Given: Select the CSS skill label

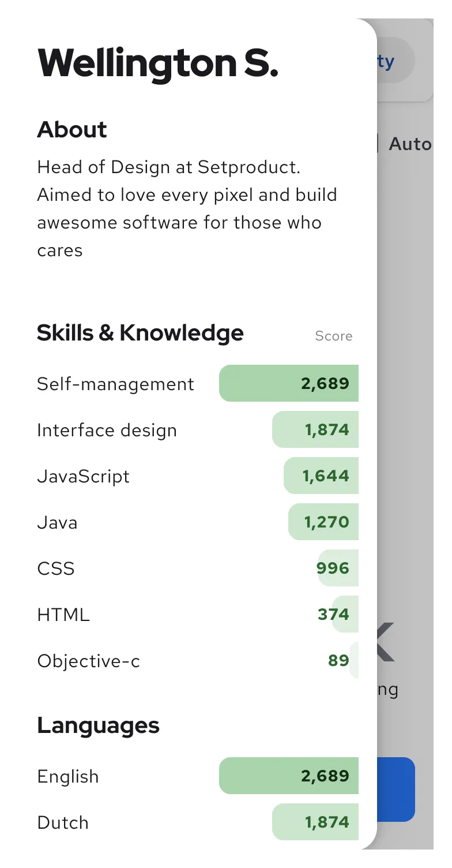Looking at the screenshot, I should 56,568.
